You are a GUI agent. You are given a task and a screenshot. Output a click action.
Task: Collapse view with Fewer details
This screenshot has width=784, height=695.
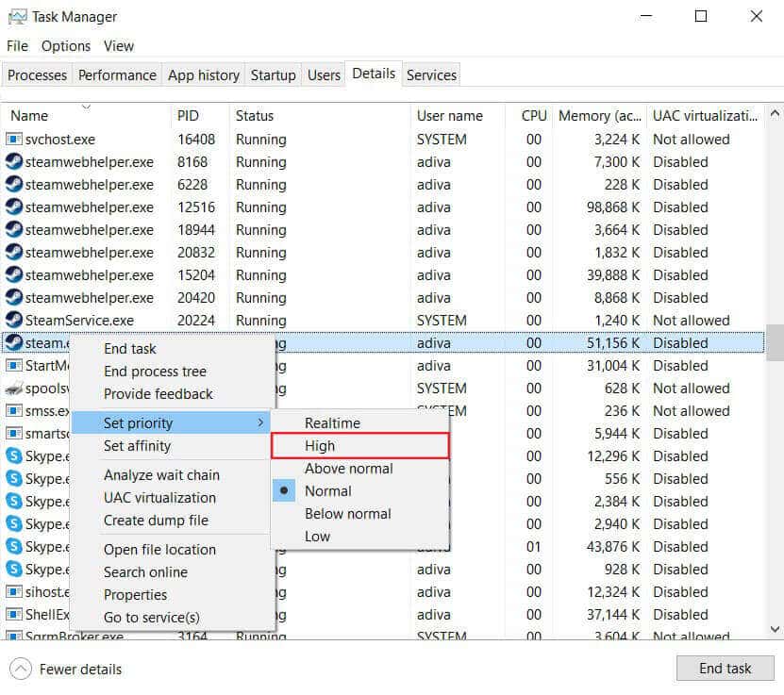click(65, 669)
